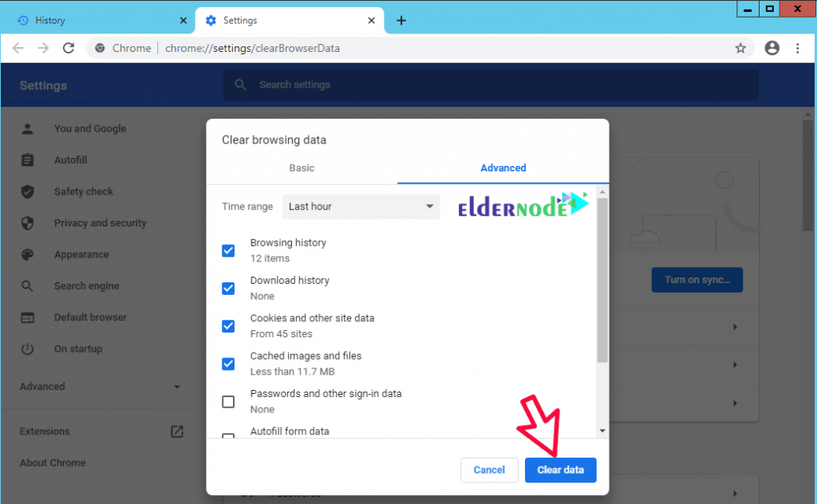Viewport: 817px width, 504px height.
Task: Select the Autofill sidebar icon
Action: (x=29, y=159)
